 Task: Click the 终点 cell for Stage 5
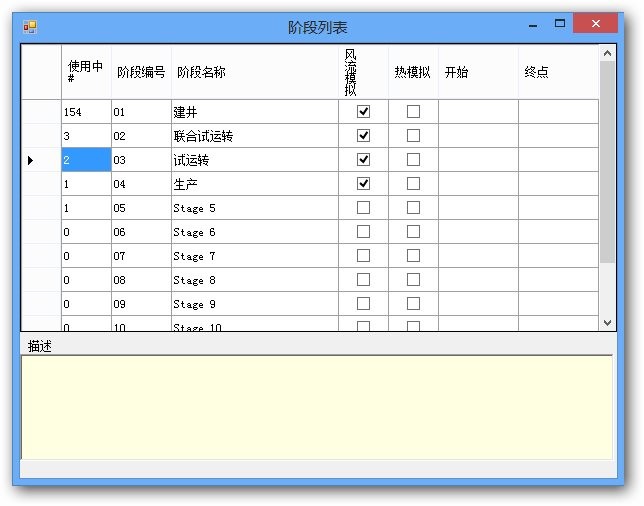(559, 208)
